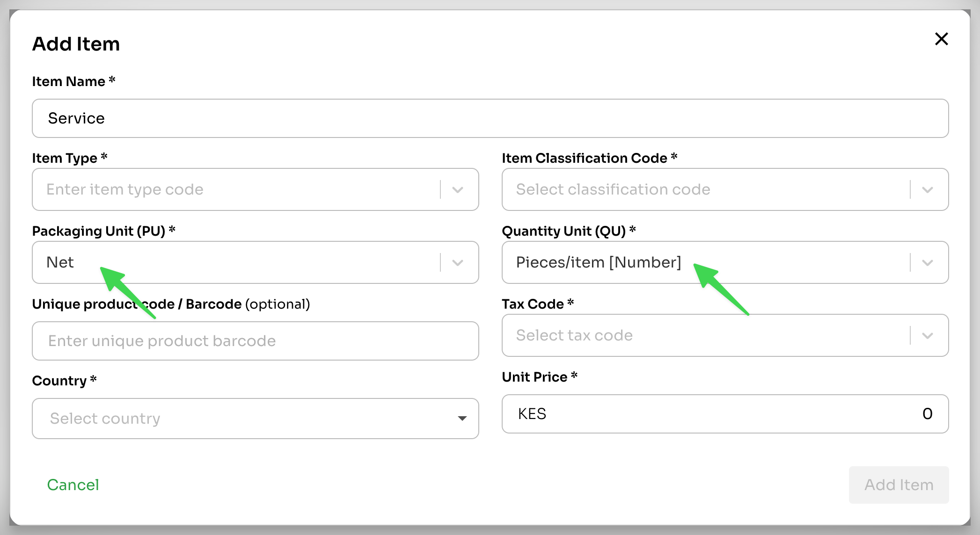Click the Pieces/item [Number] selected value
Image resolution: width=980 pixels, height=535 pixels.
click(599, 262)
